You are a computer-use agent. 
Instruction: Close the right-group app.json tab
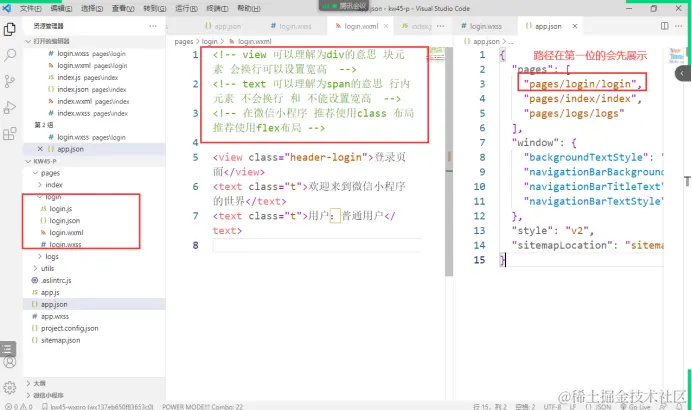coord(575,26)
